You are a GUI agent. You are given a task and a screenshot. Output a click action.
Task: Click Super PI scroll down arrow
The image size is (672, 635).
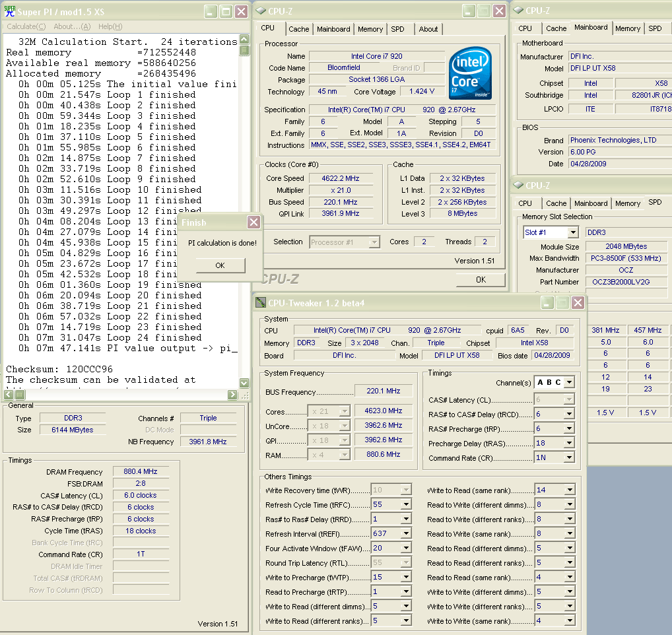tap(244, 383)
